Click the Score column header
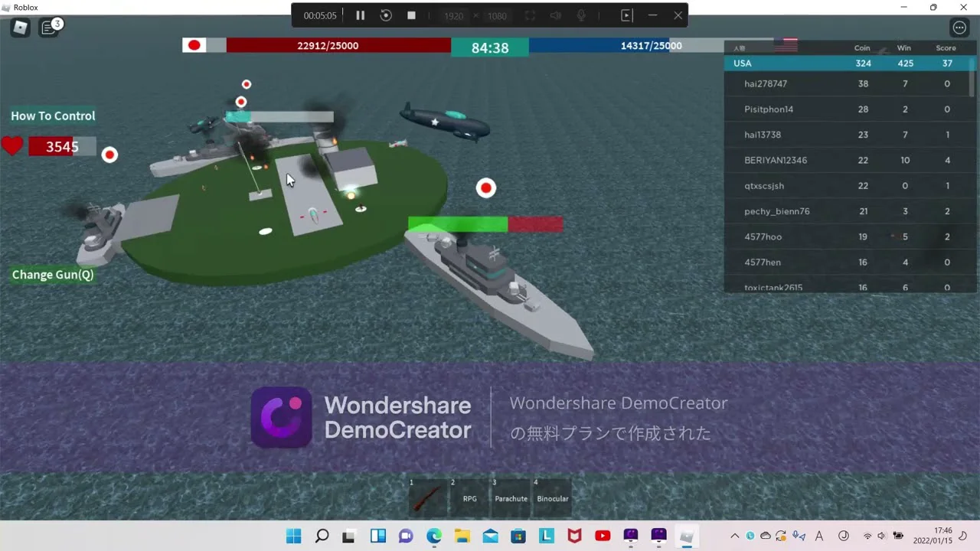980x551 pixels. tap(946, 47)
